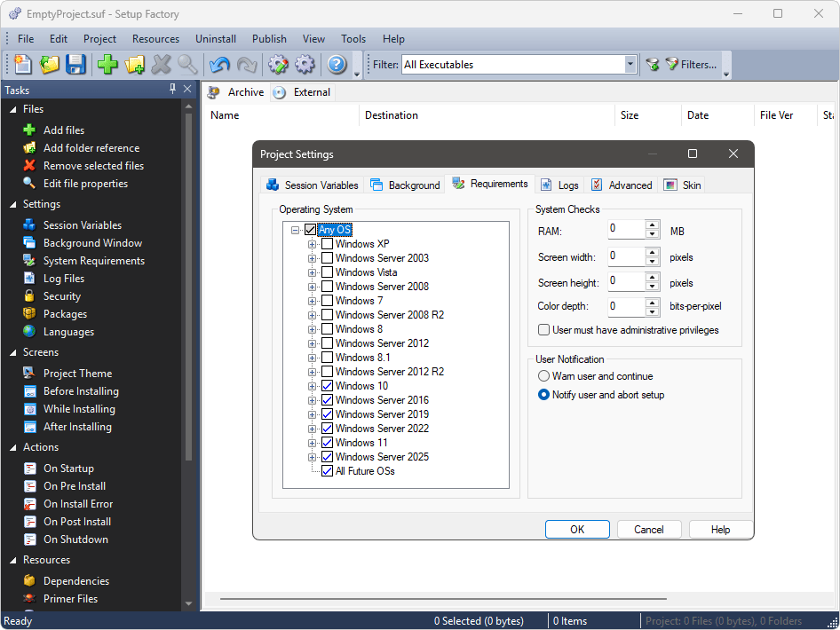Viewport: 840px width, 630px height.
Task: Click the New Project toolbar icon
Action: click(22, 64)
